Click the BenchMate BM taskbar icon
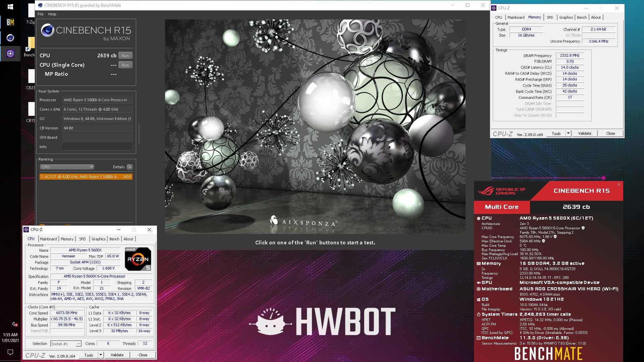This screenshot has width=644, height=362. pyautogui.click(x=10, y=22)
